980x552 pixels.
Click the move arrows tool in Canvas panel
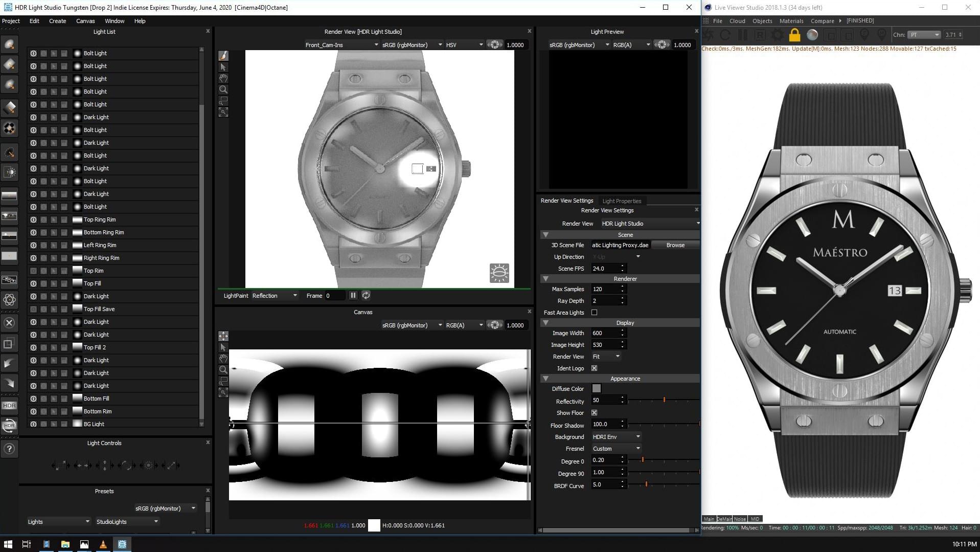tap(223, 336)
